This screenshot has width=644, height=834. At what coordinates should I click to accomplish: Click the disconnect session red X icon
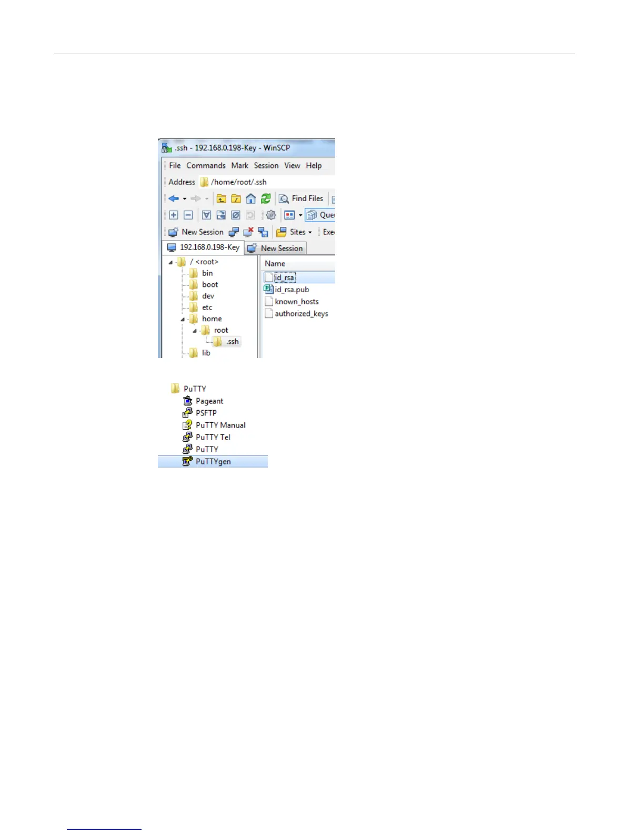click(248, 232)
